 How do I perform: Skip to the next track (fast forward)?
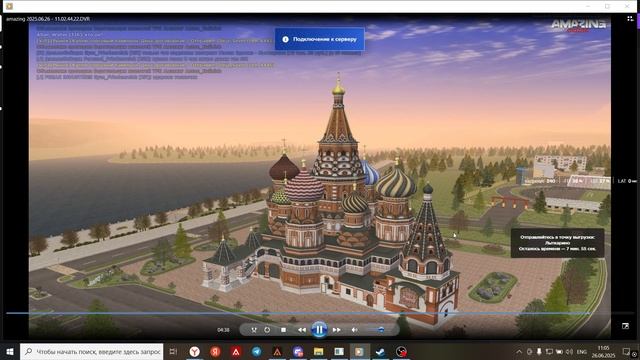click(336, 330)
